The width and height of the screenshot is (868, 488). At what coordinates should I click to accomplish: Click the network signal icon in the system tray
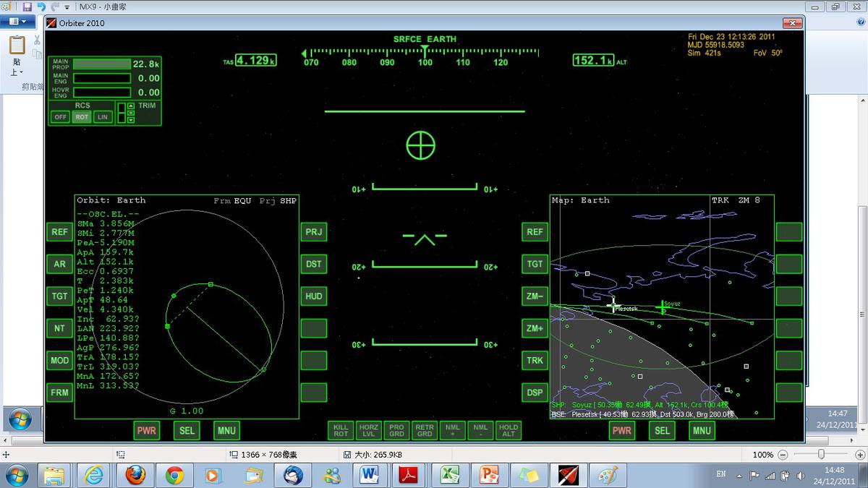point(770,476)
